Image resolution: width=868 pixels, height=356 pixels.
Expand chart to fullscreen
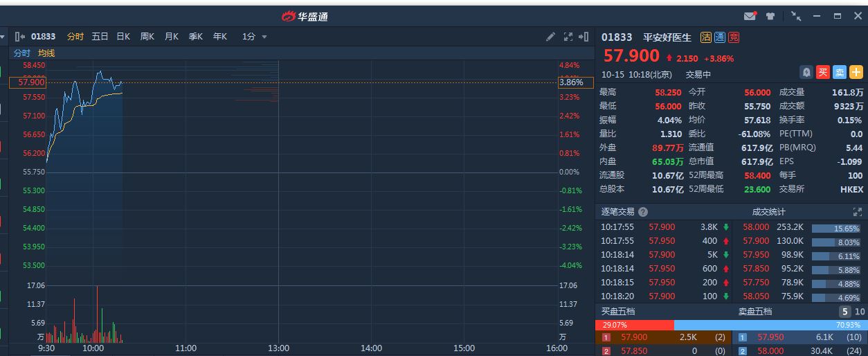click(568, 37)
